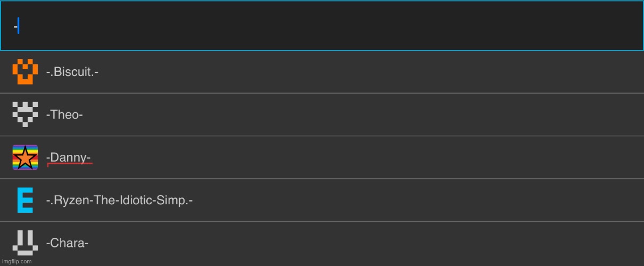Click empty space in the -Chara- suggestion row
Viewport: 644px width, 266px height.
[372, 243]
